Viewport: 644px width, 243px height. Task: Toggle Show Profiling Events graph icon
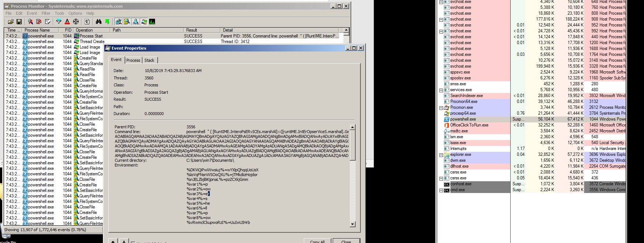coord(152,22)
